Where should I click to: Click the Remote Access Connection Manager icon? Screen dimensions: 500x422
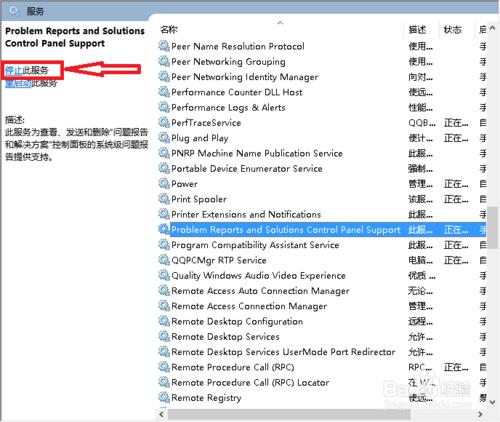point(164,306)
